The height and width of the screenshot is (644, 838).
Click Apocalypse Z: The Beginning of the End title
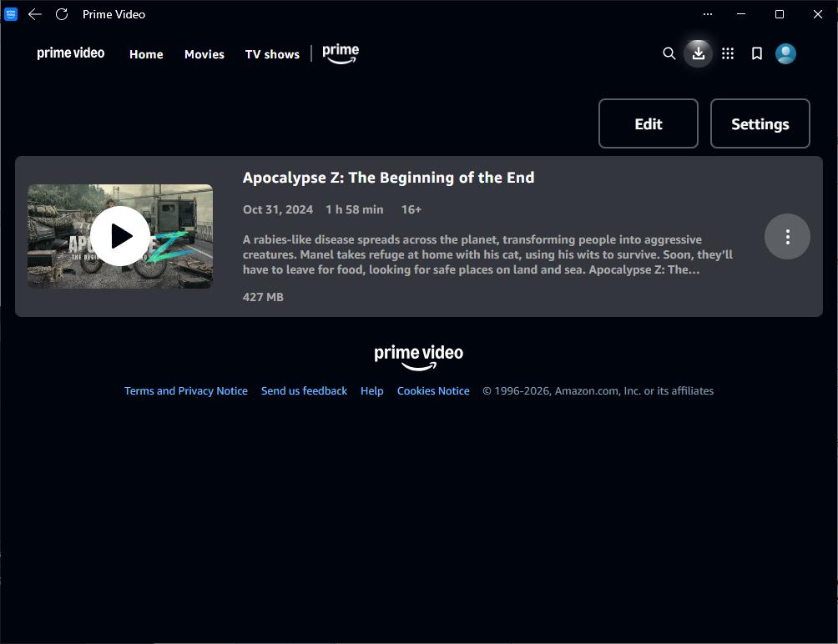pos(389,178)
